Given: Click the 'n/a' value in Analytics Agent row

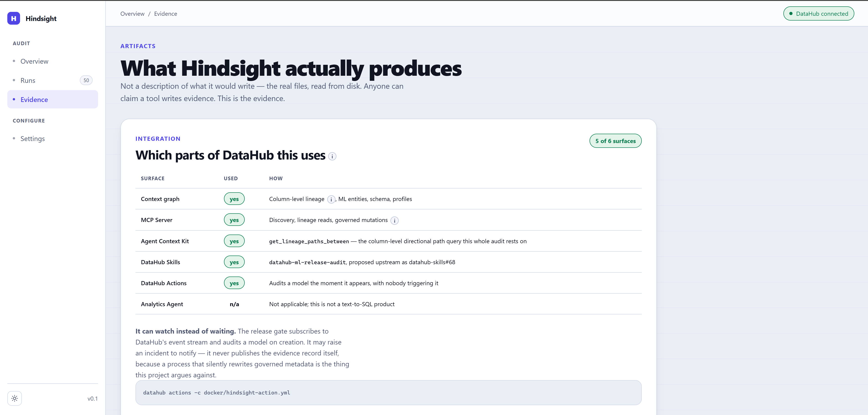Looking at the screenshot, I should point(234,304).
